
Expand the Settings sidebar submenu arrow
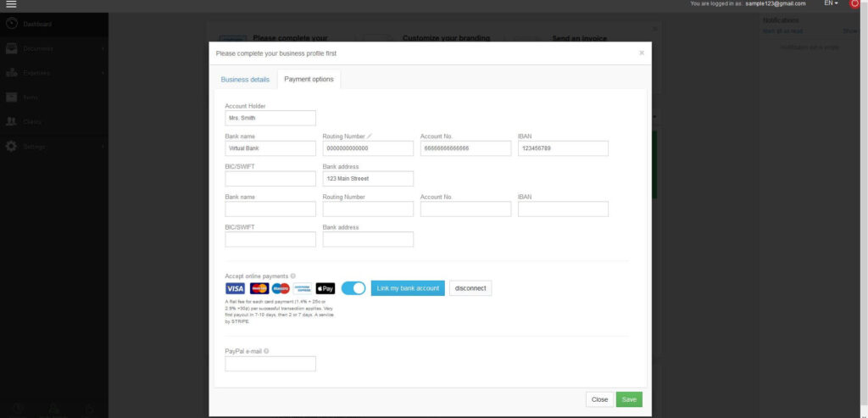pyautogui.click(x=103, y=147)
